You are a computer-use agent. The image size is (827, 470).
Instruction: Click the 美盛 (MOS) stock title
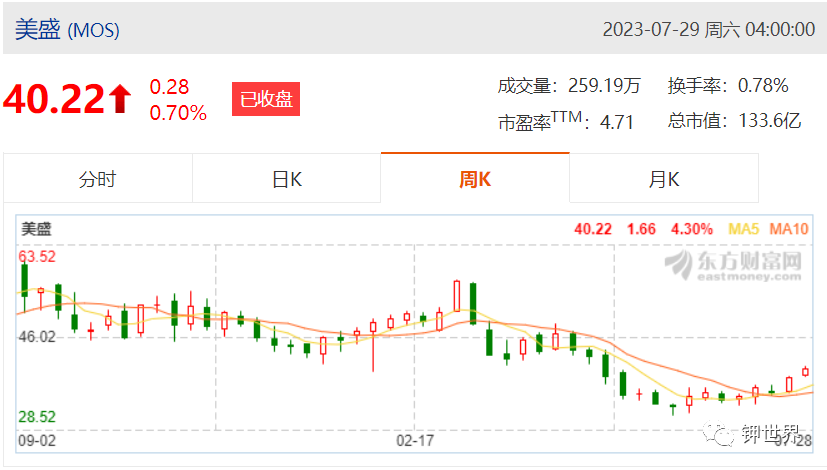[x=67, y=30]
